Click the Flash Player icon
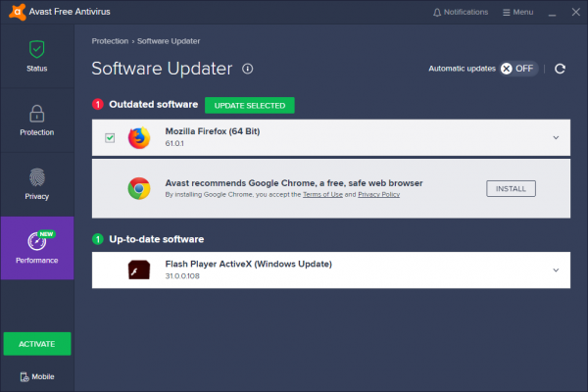 139,269
